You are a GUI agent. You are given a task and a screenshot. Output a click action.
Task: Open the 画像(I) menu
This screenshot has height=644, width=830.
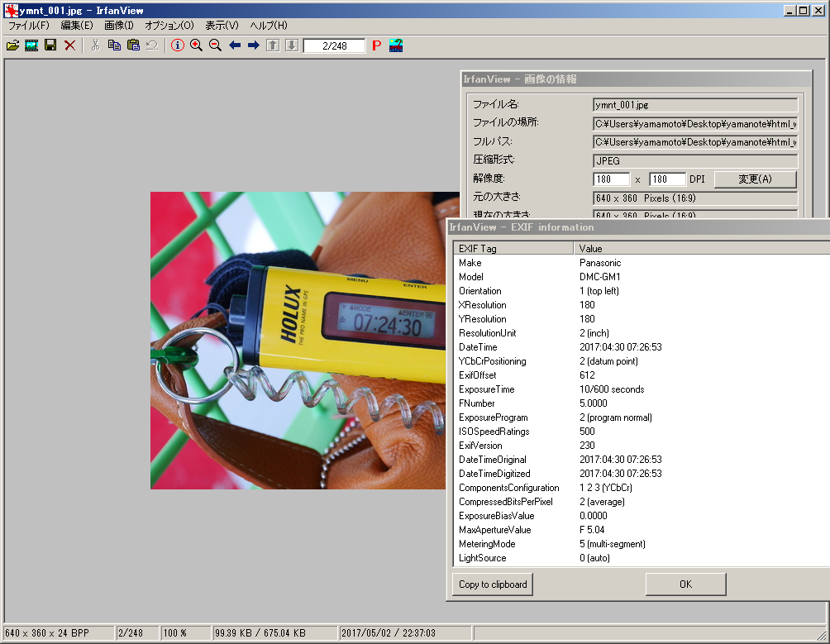tap(119, 26)
